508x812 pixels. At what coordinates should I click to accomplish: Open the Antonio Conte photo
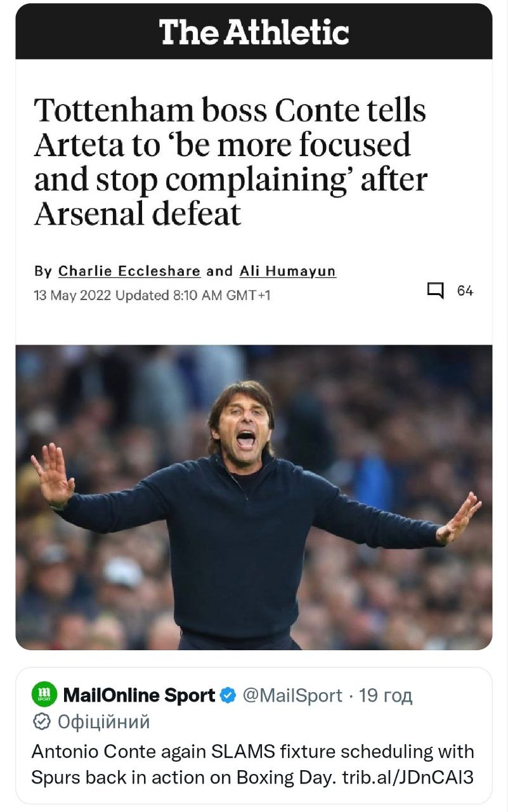254,497
